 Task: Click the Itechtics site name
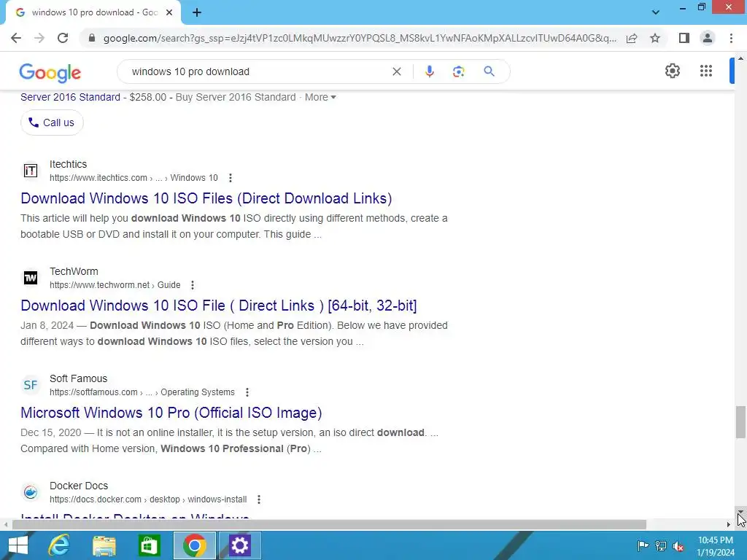pyautogui.click(x=68, y=164)
